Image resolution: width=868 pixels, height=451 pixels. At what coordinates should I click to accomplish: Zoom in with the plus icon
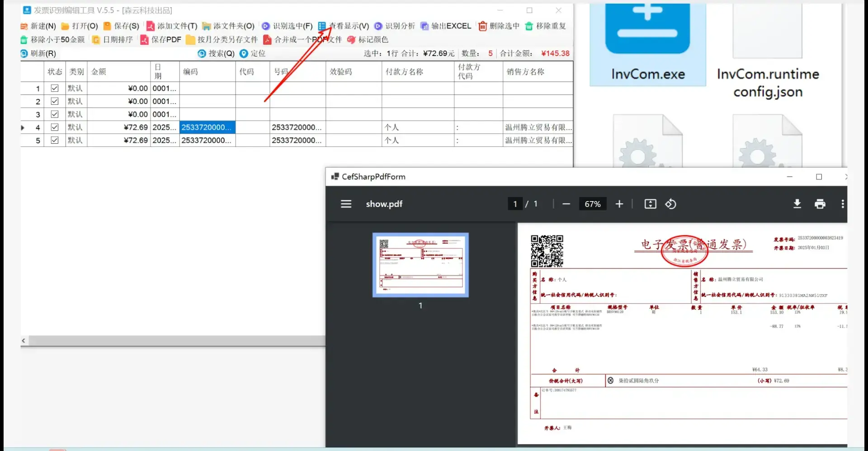pos(619,204)
